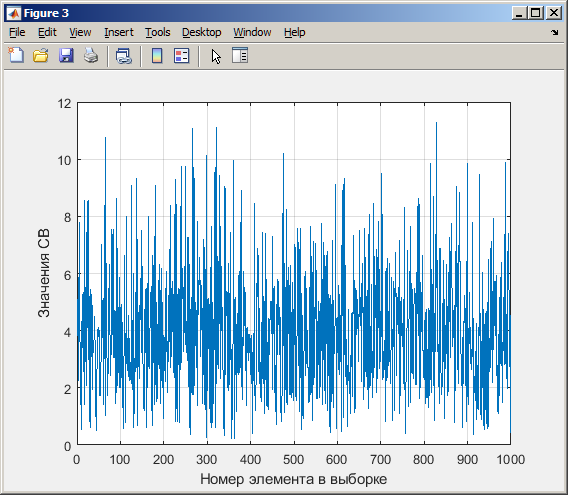Open the File menu
Screen dimensions: 568x495
17,32
